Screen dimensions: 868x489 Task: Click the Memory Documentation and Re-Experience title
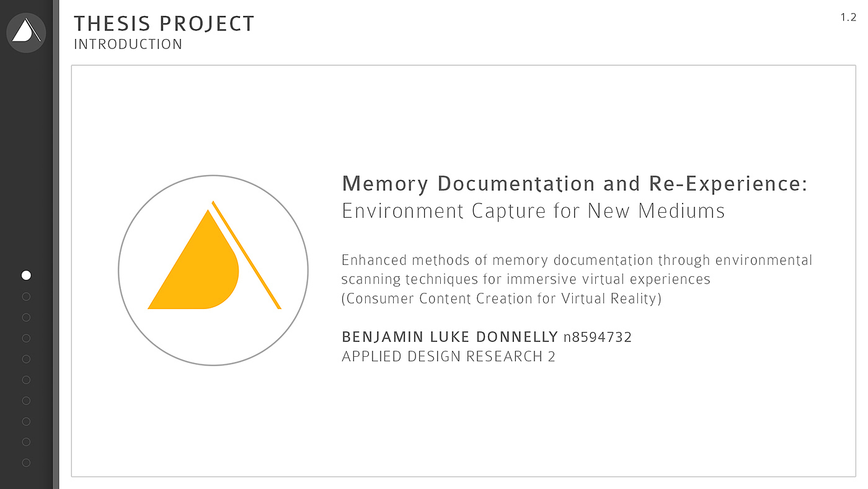click(x=574, y=184)
